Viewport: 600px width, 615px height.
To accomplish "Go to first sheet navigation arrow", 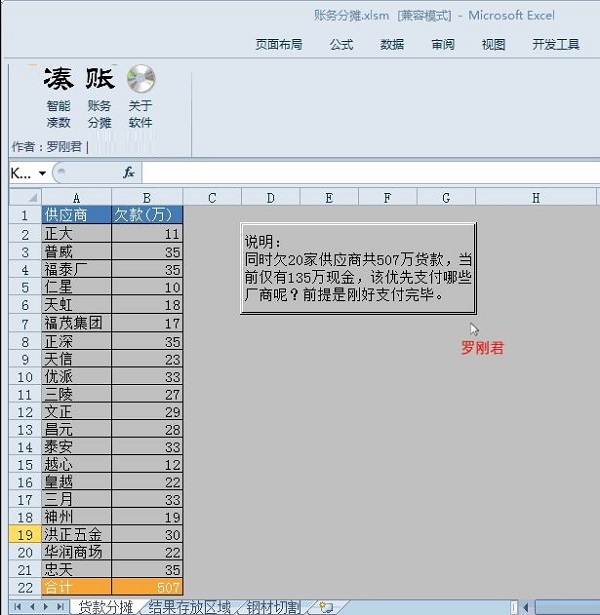I will [x=18, y=607].
